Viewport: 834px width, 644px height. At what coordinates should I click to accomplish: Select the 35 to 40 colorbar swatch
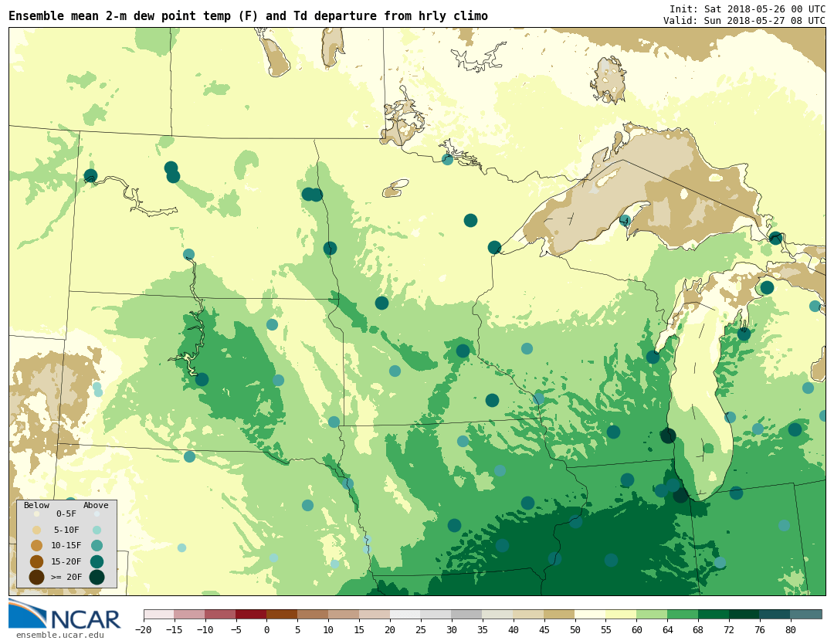[498, 615]
